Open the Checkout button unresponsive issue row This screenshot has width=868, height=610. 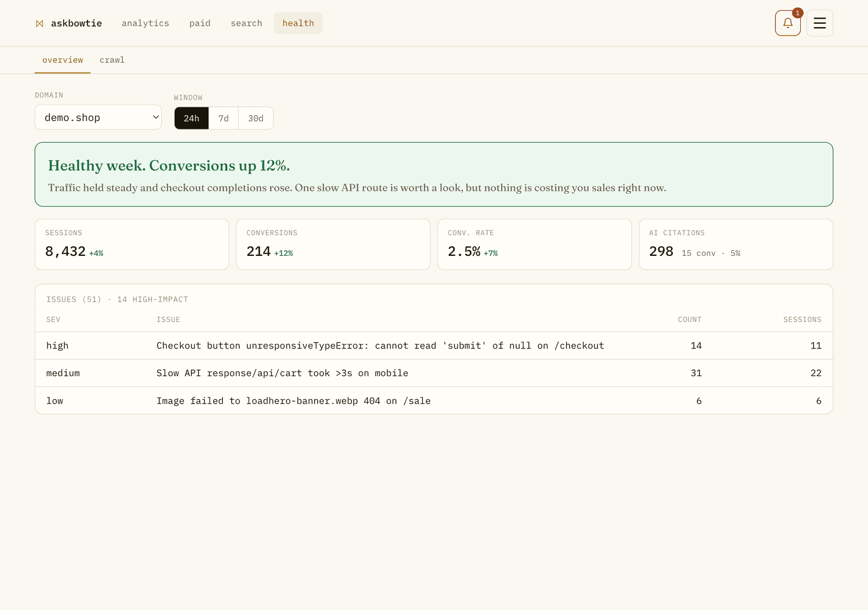tap(434, 346)
